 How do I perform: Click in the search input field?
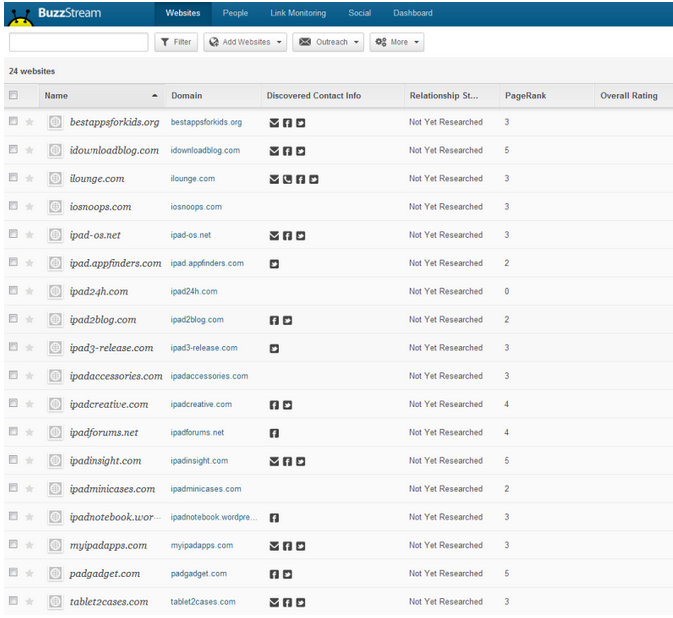[x=79, y=42]
